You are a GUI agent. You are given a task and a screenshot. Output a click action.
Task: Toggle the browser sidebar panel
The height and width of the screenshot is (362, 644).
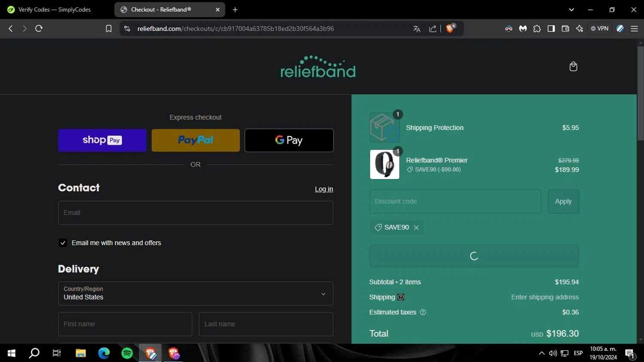click(551, 29)
